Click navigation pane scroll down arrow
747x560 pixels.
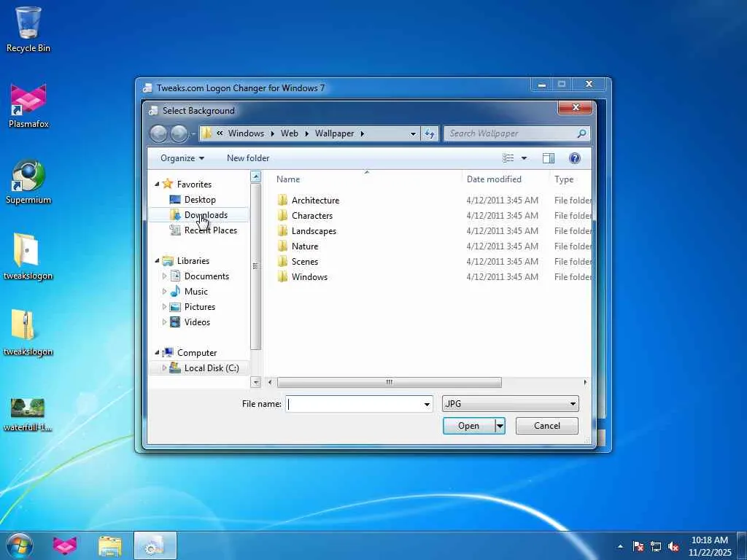coord(256,382)
